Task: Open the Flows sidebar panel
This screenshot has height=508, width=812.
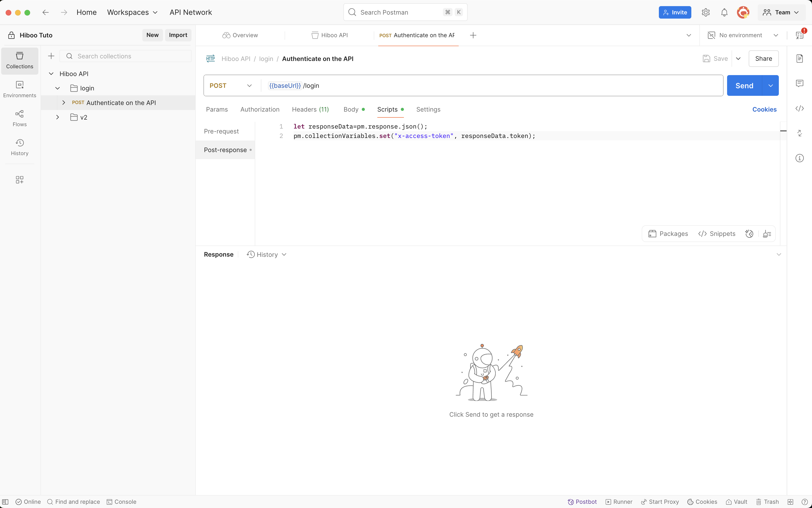Action: pos(20,118)
